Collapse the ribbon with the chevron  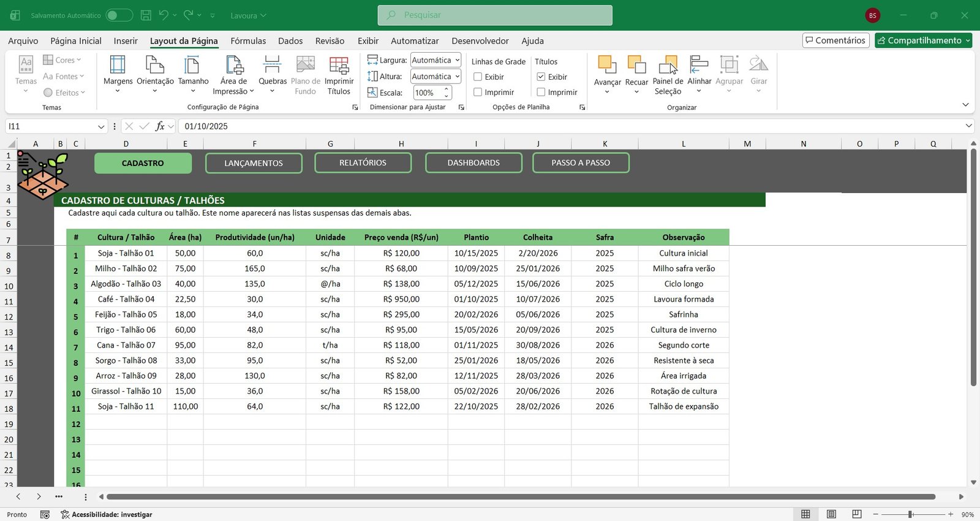(965, 105)
